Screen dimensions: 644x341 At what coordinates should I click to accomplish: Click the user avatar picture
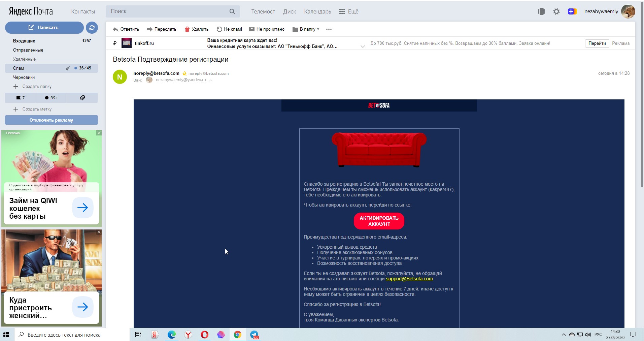click(x=628, y=11)
